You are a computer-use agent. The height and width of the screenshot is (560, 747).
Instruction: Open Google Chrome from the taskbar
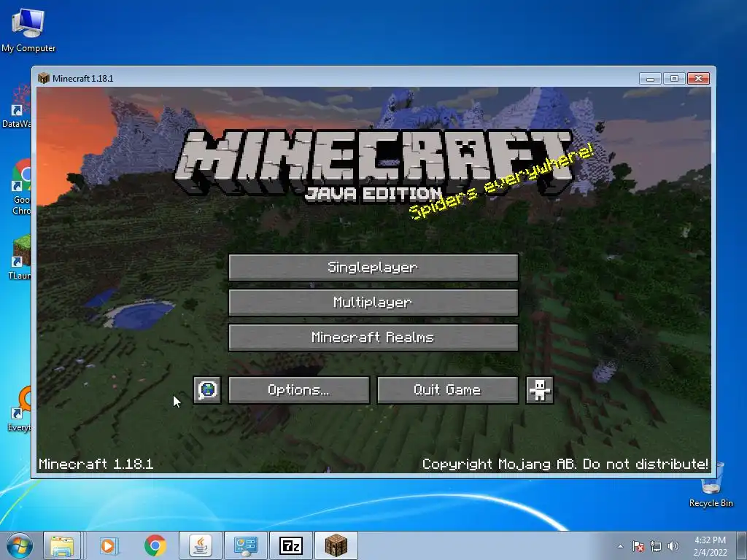point(155,545)
